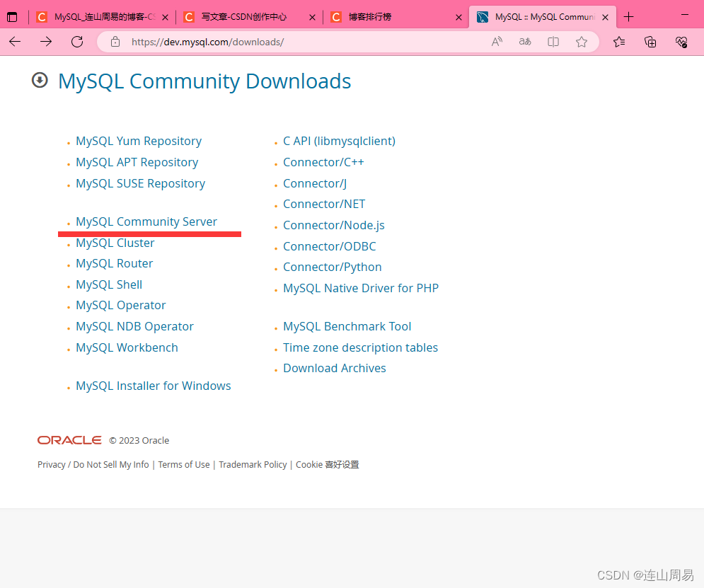Image resolution: width=704 pixels, height=588 pixels.
Task: Open the tab actions menu icon
Action: click(x=12, y=17)
